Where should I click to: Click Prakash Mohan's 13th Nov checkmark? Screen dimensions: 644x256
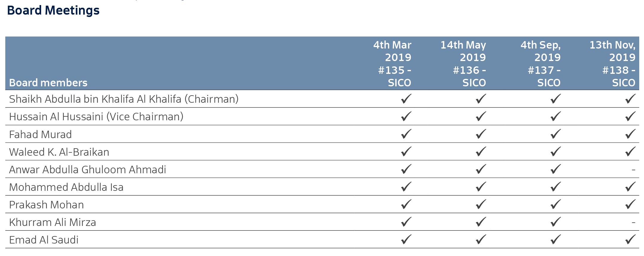point(630,204)
